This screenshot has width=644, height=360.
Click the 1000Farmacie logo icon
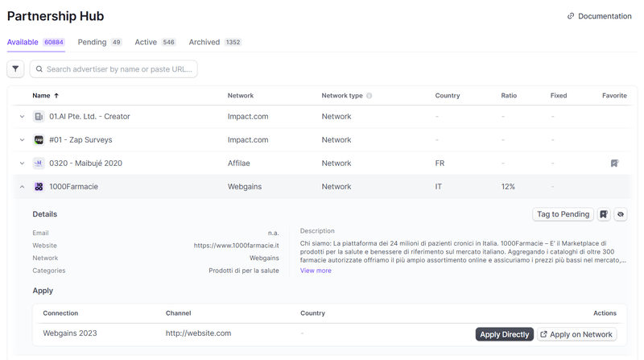[x=39, y=187]
